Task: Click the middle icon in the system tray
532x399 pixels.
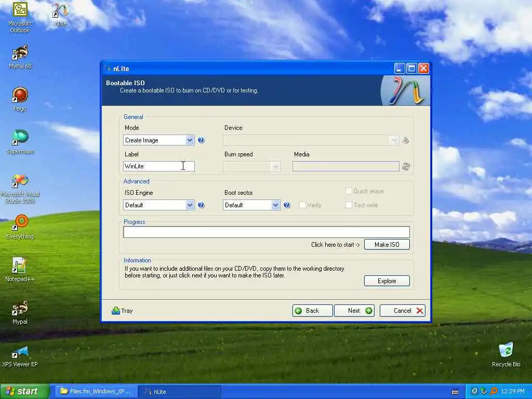Action: tap(484, 391)
